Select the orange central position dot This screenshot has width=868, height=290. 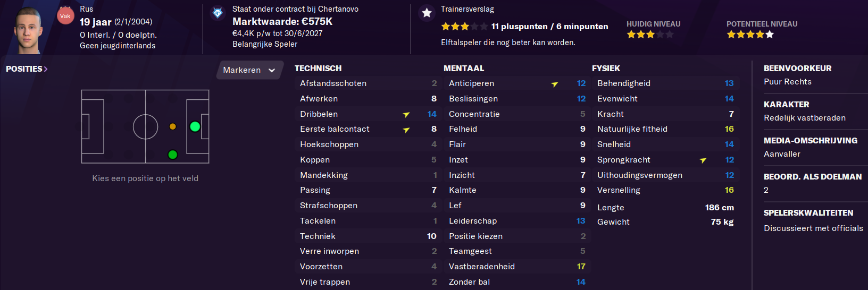click(x=172, y=126)
